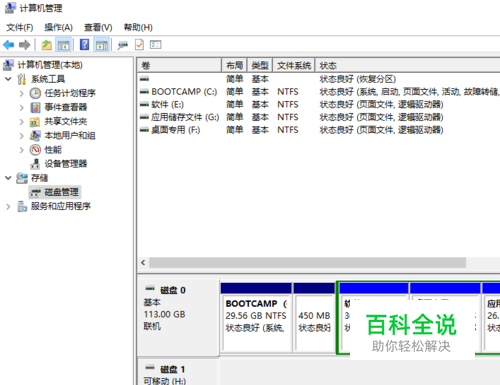Select the 软件 (E:) volume row
This screenshot has height=385, width=500.
point(319,105)
